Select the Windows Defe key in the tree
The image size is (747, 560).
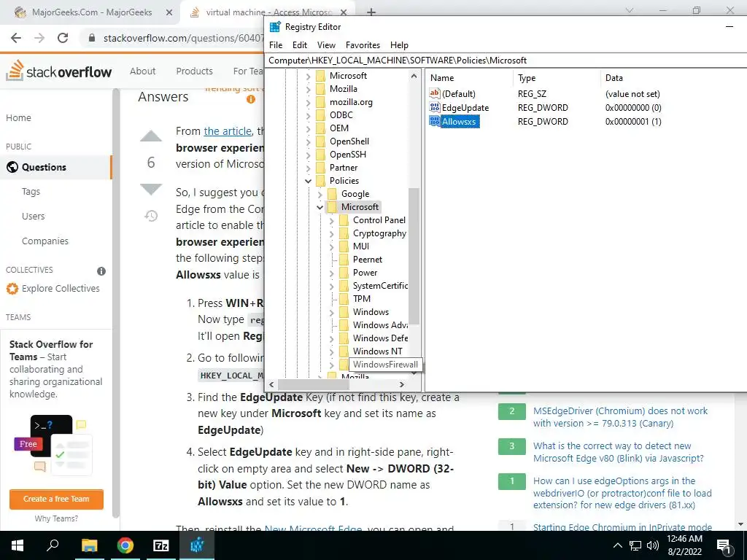(x=380, y=338)
